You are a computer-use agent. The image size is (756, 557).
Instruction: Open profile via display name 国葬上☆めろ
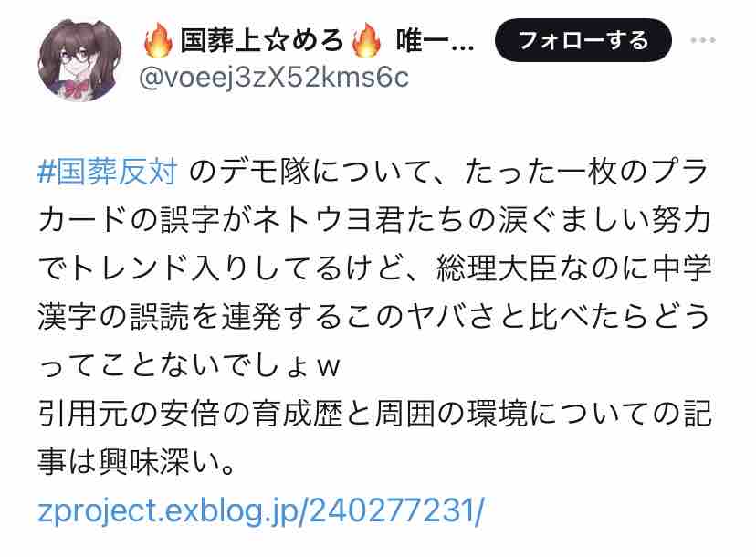pyautogui.click(x=262, y=40)
